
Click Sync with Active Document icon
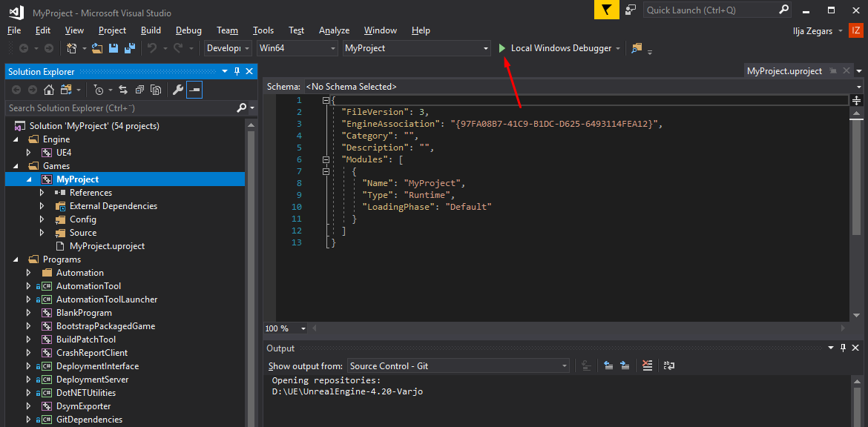[123, 90]
